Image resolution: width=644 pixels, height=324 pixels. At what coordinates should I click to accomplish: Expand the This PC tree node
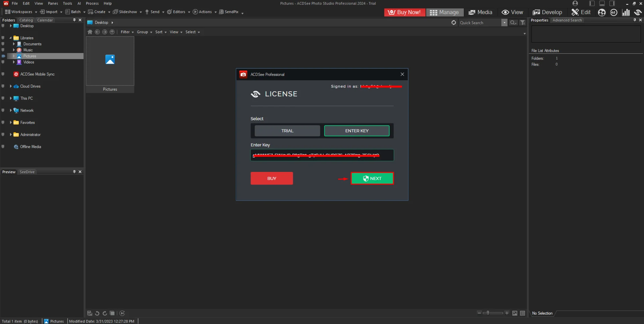pos(11,98)
